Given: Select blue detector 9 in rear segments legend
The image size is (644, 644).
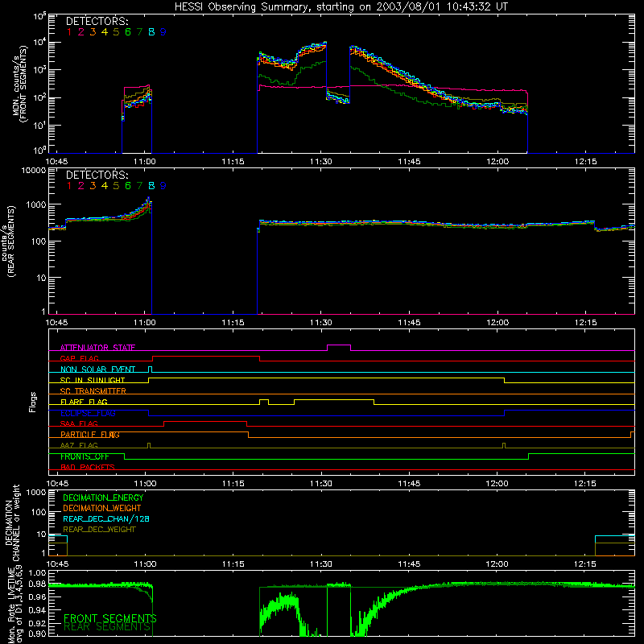Looking at the screenshot, I should pyautogui.click(x=163, y=186).
